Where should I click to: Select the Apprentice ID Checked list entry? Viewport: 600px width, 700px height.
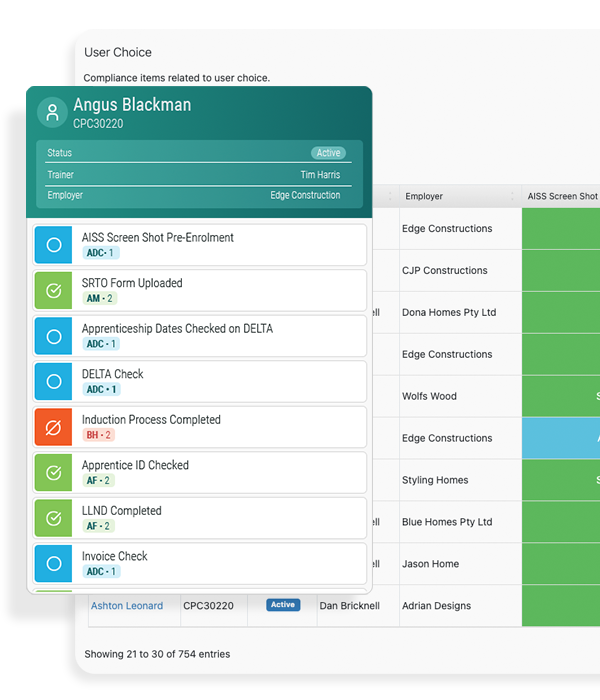pos(200,472)
